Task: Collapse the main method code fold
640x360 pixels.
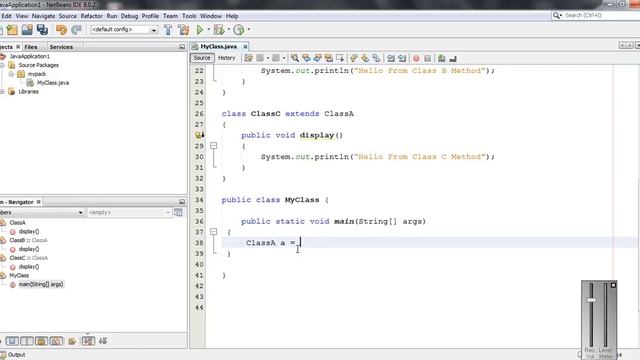Action: point(213,232)
